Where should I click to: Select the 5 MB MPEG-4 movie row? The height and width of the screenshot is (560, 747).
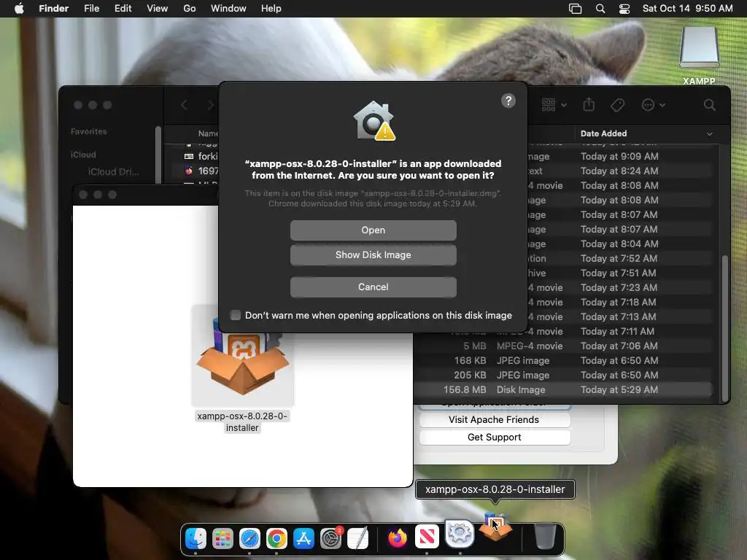(x=562, y=346)
